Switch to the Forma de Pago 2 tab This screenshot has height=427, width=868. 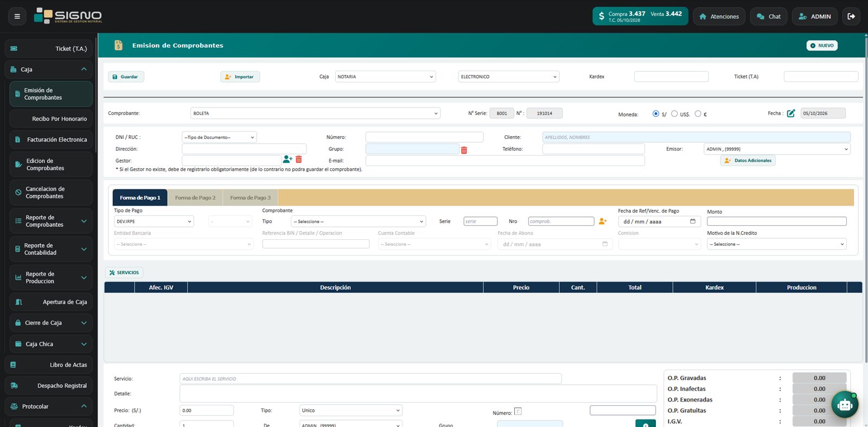coord(195,197)
